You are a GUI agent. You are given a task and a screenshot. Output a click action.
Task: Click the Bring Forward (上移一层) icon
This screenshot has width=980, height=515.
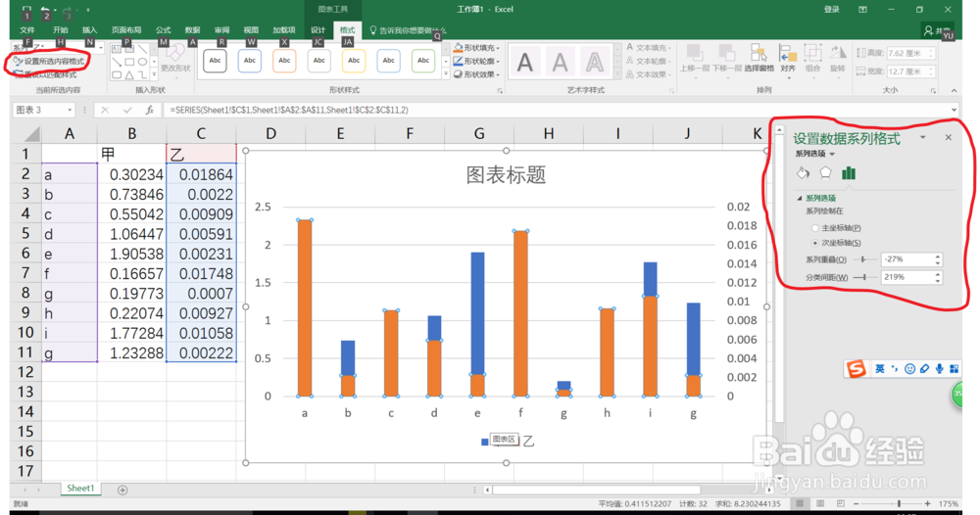694,54
